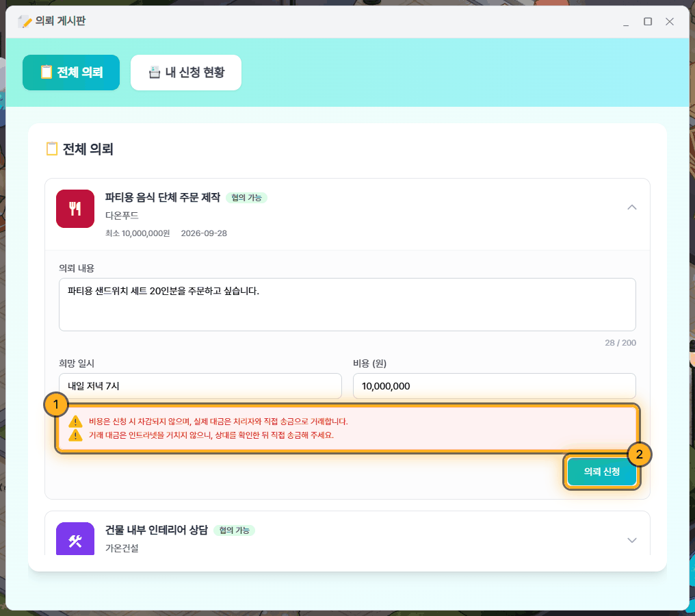Click the 28 / 200 character counter
The height and width of the screenshot is (616, 695).
[620, 343]
